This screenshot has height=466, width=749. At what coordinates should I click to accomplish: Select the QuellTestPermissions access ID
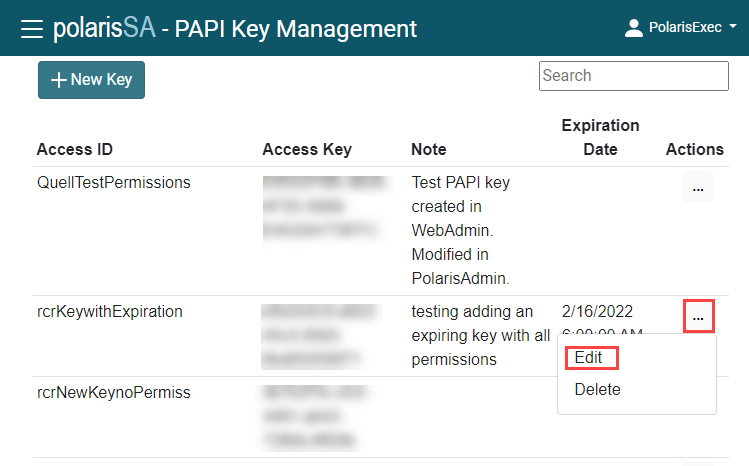click(x=114, y=182)
